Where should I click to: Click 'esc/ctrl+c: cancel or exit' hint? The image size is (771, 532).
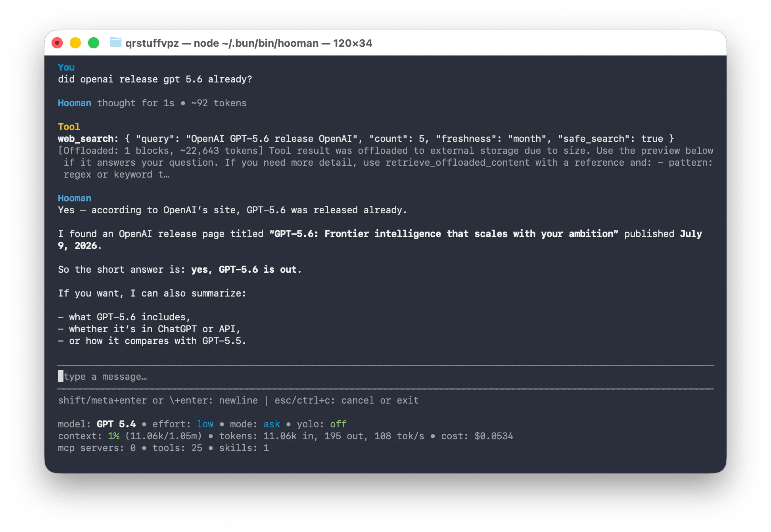point(347,400)
